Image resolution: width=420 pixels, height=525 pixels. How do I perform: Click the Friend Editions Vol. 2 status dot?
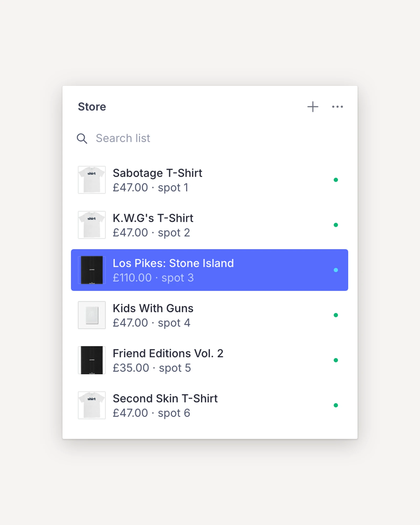click(x=336, y=360)
